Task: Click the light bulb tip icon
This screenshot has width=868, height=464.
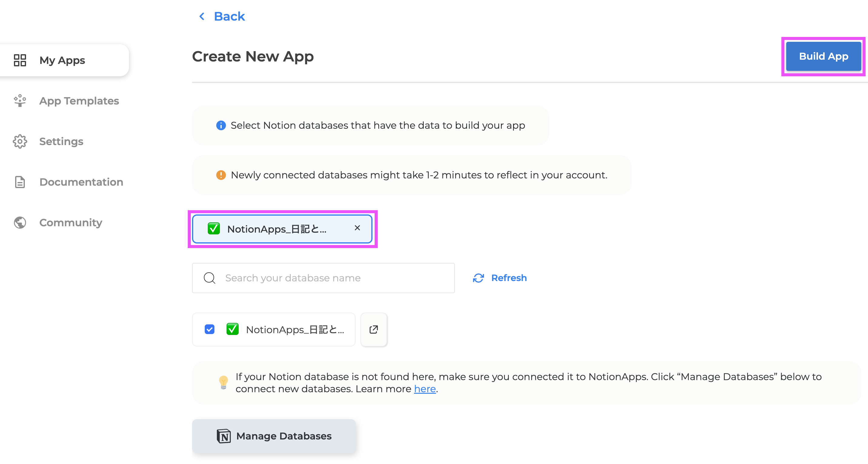Action: point(224,383)
